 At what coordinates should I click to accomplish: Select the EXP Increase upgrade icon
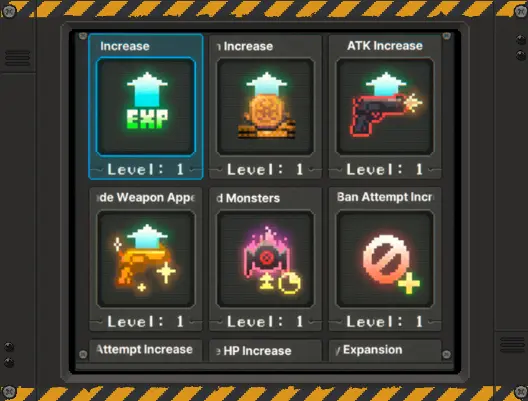pos(146,106)
